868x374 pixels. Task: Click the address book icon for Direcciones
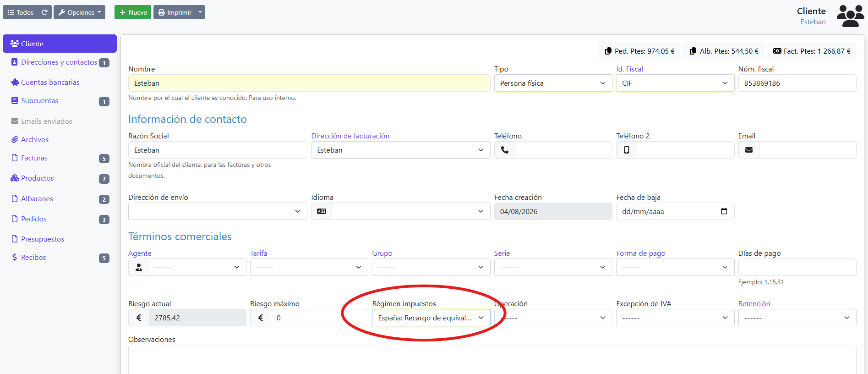click(15, 62)
